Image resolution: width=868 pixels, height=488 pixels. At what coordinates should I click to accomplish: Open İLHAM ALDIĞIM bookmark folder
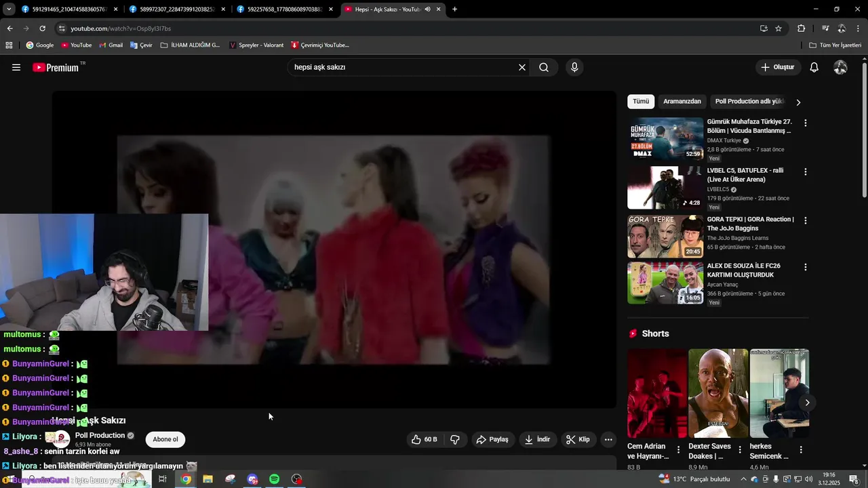click(191, 45)
